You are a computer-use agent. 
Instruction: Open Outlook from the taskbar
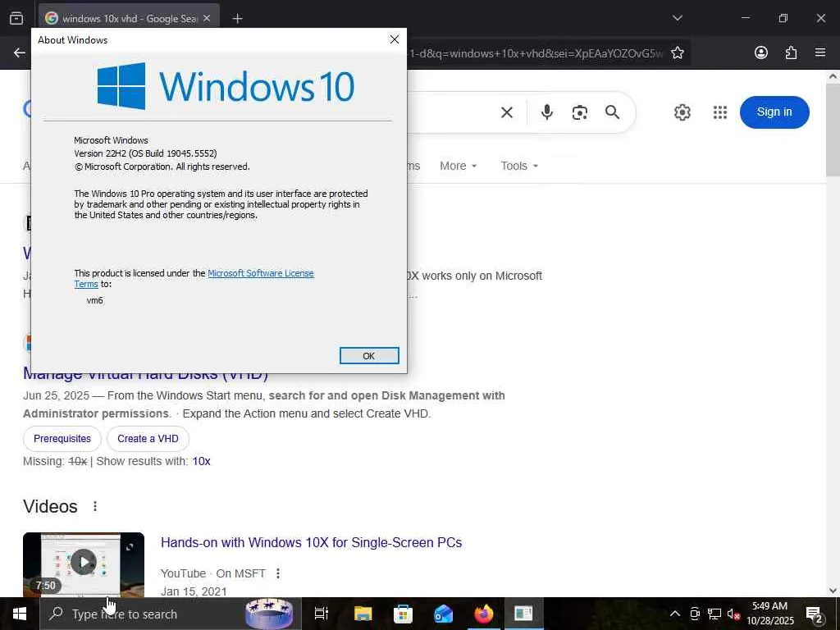click(443, 614)
